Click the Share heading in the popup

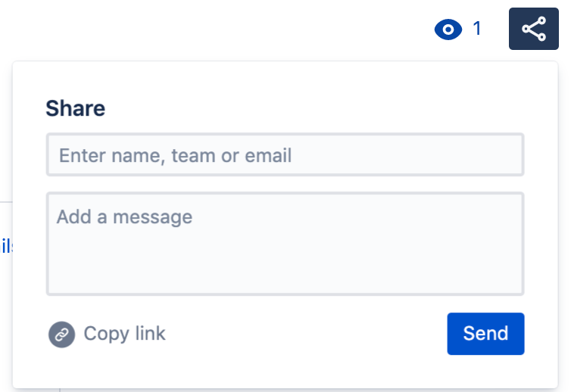tap(75, 108)
